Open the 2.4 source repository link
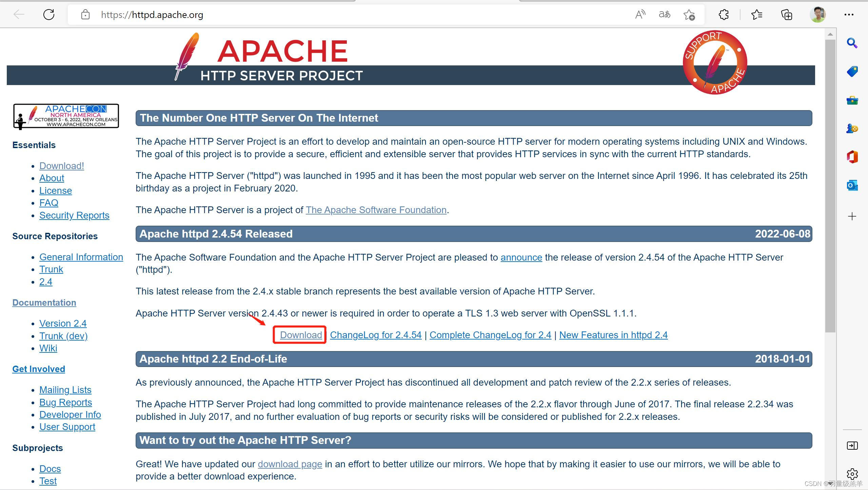 click(46, 282)
